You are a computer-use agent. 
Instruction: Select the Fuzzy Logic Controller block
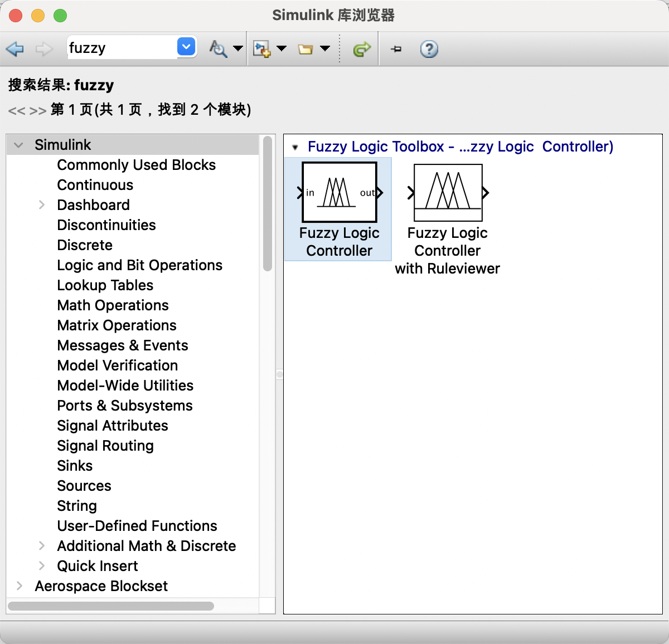pyautogui.click(x=339, y=209)
